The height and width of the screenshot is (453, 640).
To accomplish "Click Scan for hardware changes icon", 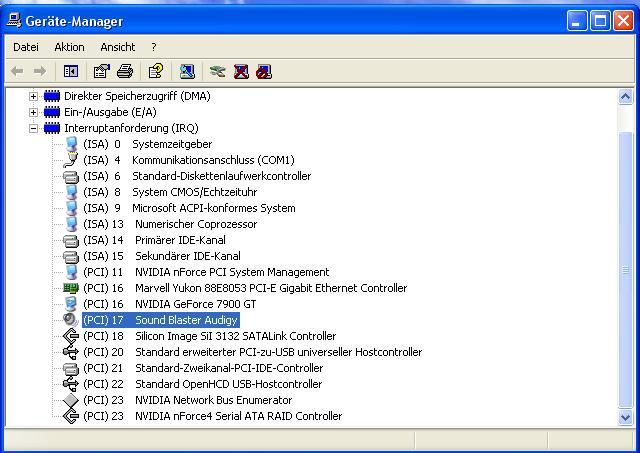I will [x=187, y=71].
